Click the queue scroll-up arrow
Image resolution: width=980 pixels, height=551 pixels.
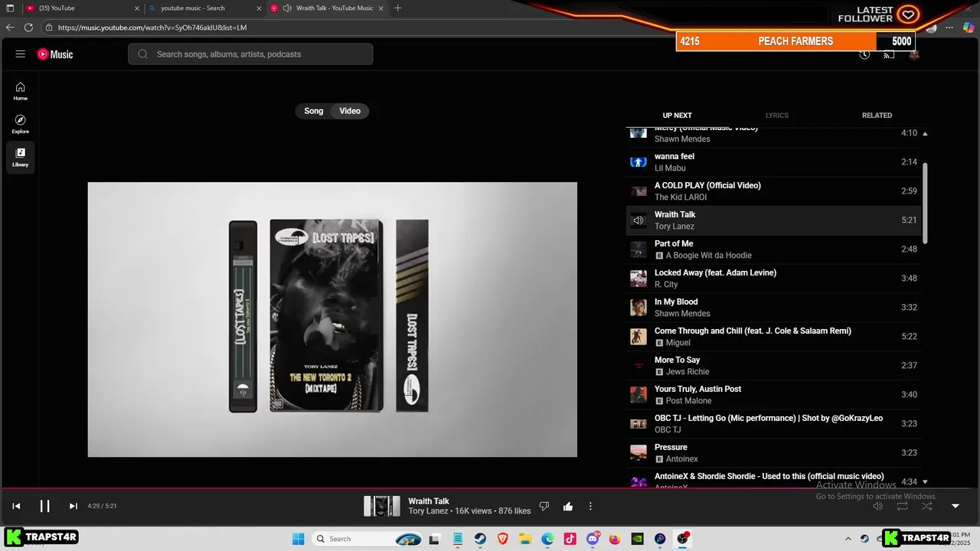[925, 134]
